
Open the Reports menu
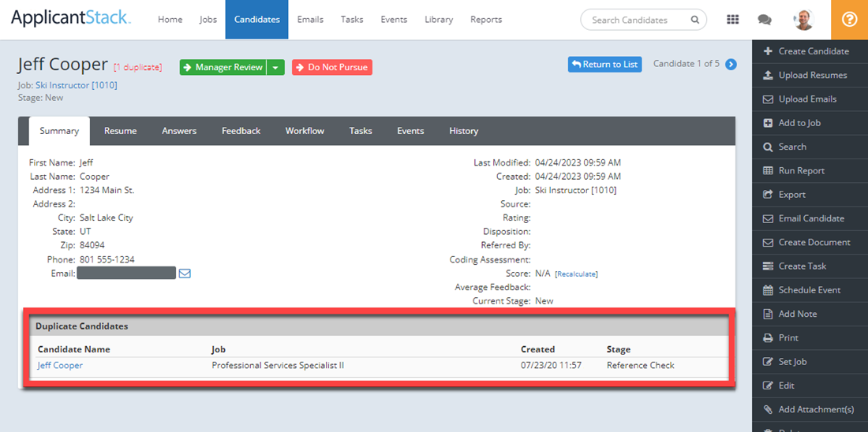(486, 20)
